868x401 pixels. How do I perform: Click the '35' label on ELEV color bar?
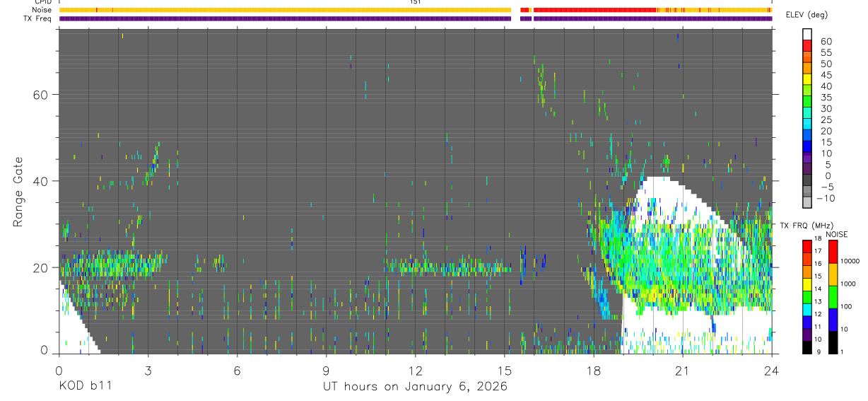click(826, 98)
